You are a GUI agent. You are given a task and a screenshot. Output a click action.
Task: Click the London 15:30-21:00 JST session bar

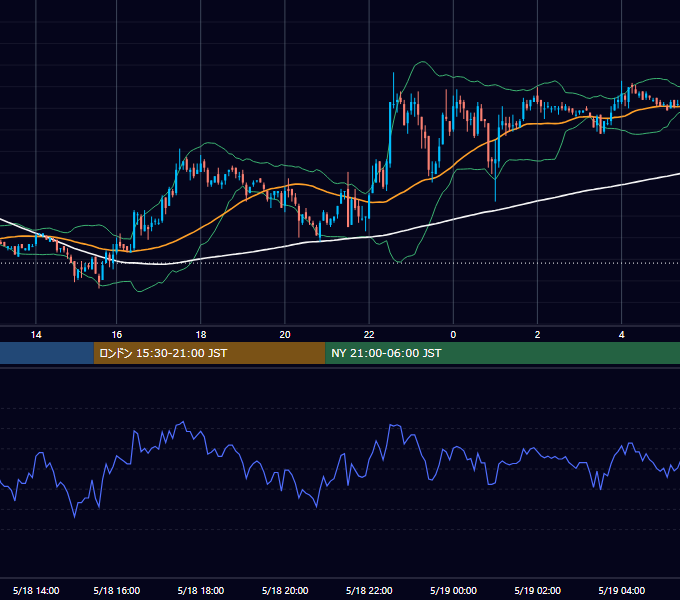[x=209, y=353]
